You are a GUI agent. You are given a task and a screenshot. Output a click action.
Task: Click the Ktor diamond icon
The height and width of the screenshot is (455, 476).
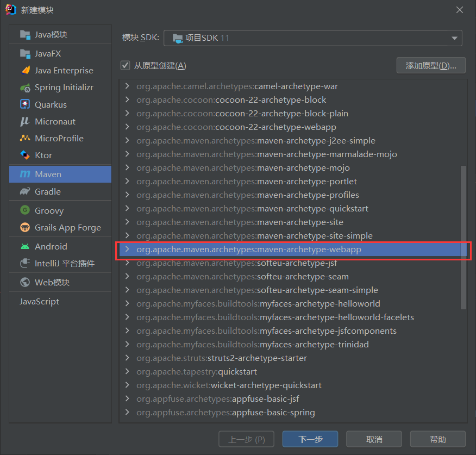(25, 155)
